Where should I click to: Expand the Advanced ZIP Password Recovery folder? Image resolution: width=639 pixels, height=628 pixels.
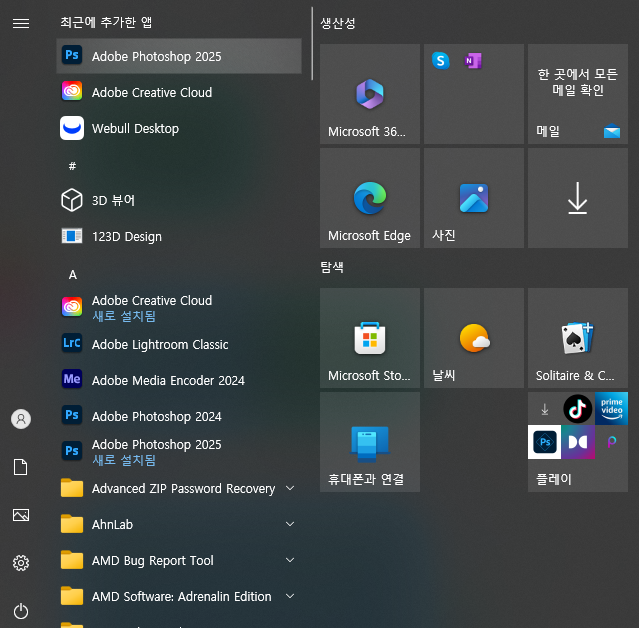point(179,488)
